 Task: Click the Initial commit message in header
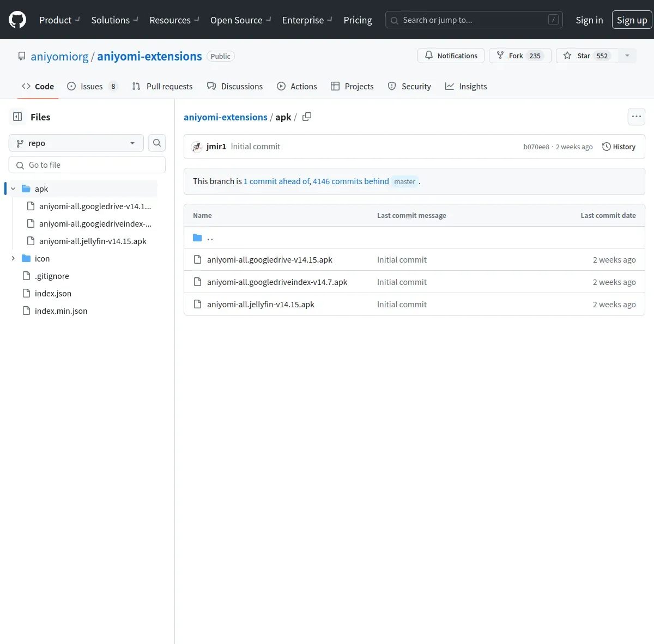pyautogui.click(x=255, y=147)
